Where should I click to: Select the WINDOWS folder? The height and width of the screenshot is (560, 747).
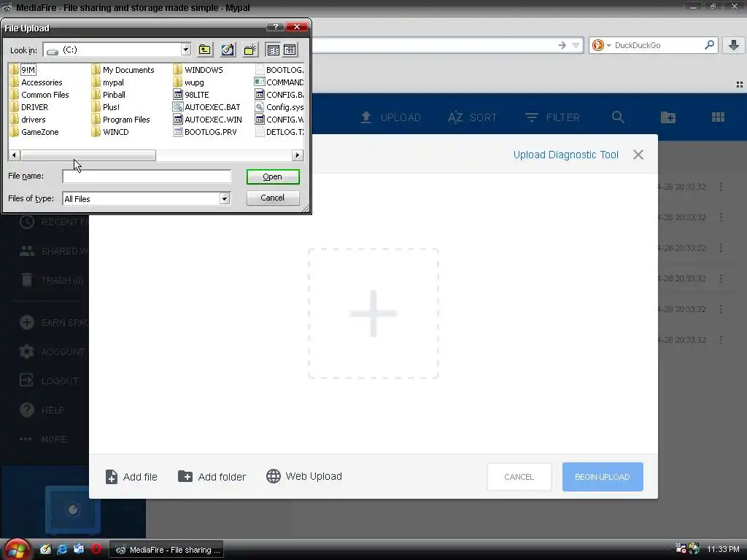tap(198, 70)
